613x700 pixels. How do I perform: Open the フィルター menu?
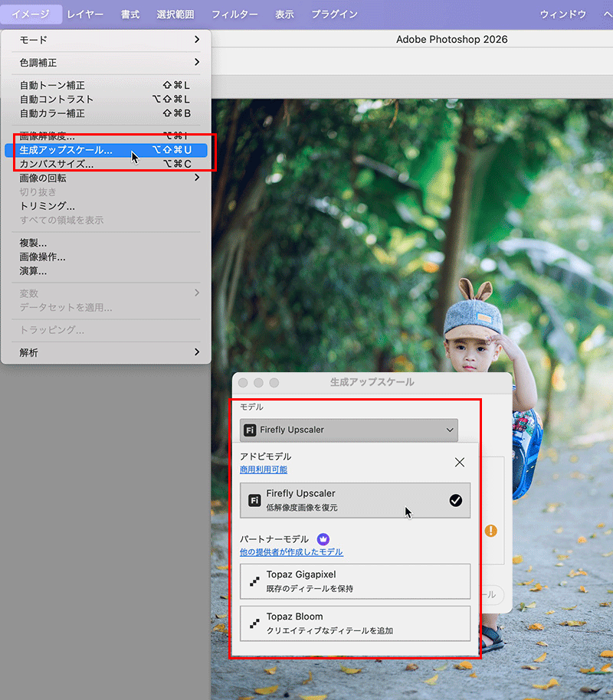click(x=234, y=14)
